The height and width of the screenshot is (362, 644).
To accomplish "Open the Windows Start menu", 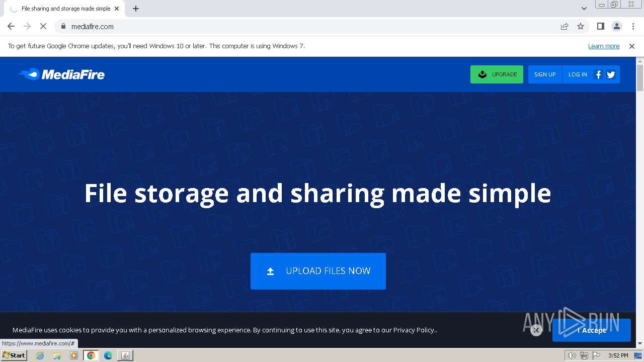I will pyautogui.click(x=14, y=355).
